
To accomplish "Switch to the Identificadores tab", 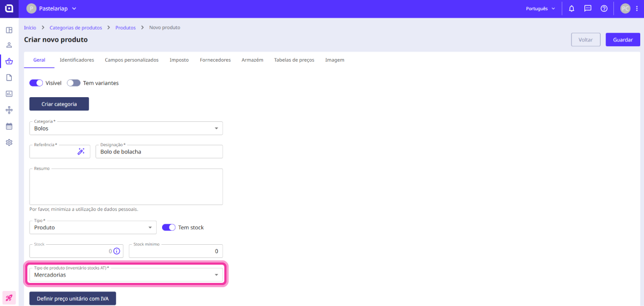I will pyautogui.click(x=77, y=60).
